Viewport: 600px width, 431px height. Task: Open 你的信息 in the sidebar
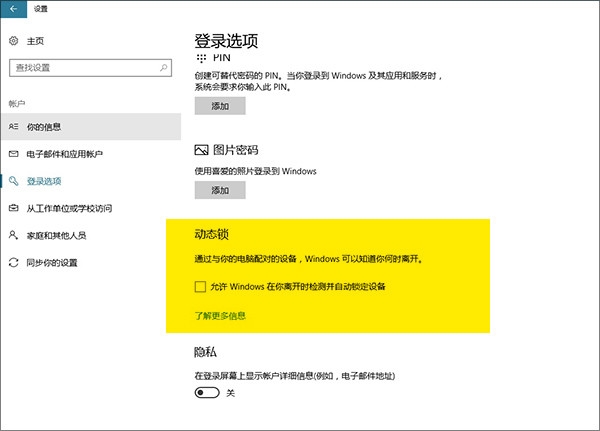click(43, 127)
